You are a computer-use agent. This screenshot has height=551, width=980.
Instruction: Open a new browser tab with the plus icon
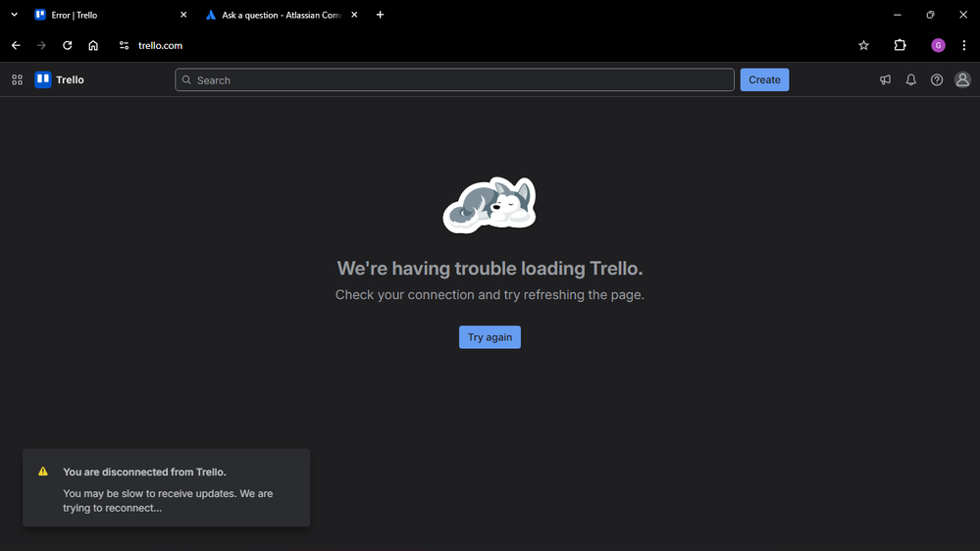coord(380,15)
